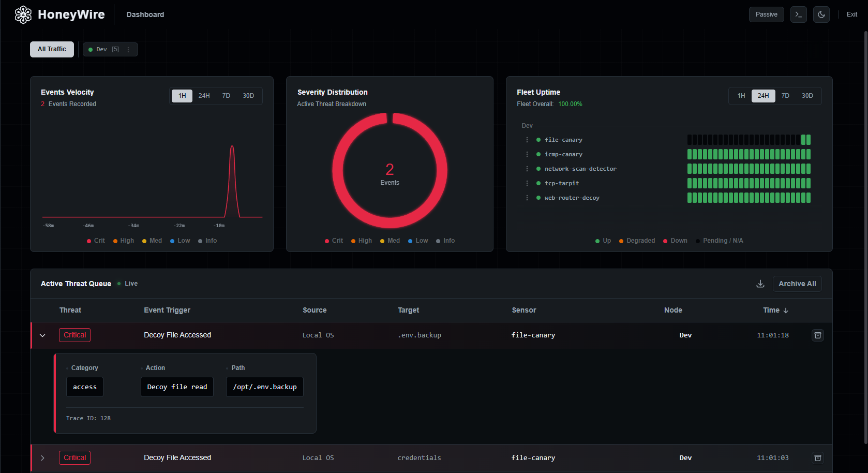Click the web-router-decoy sensor name
The height and width of the screenshot is (473, 868).
pos(572,198)
